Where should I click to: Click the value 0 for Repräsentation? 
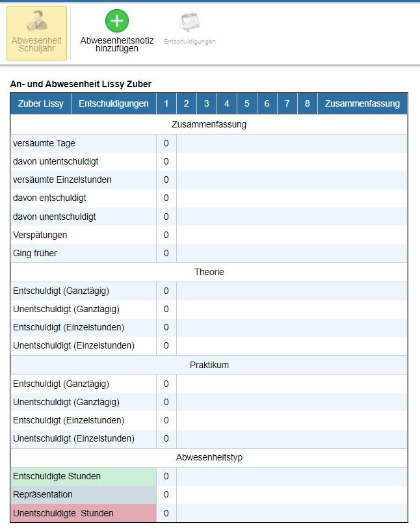point(166,495)
